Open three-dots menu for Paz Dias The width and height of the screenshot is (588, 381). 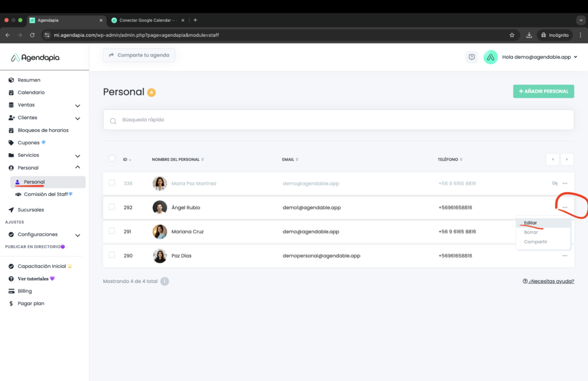565,255
